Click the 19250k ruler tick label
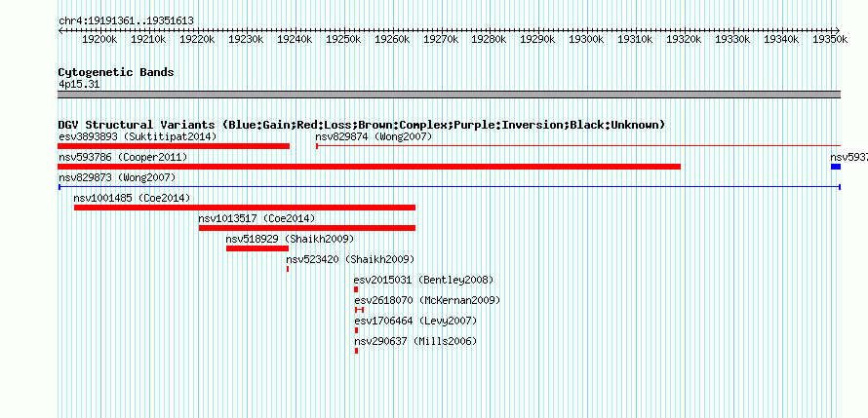868x418 pixels. [x=343, y=39]
